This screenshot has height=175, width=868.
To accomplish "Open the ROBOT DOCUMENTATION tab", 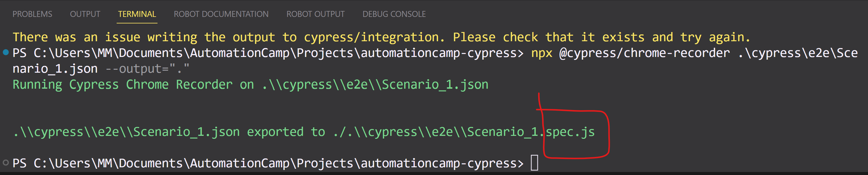I will click(221, 14).
